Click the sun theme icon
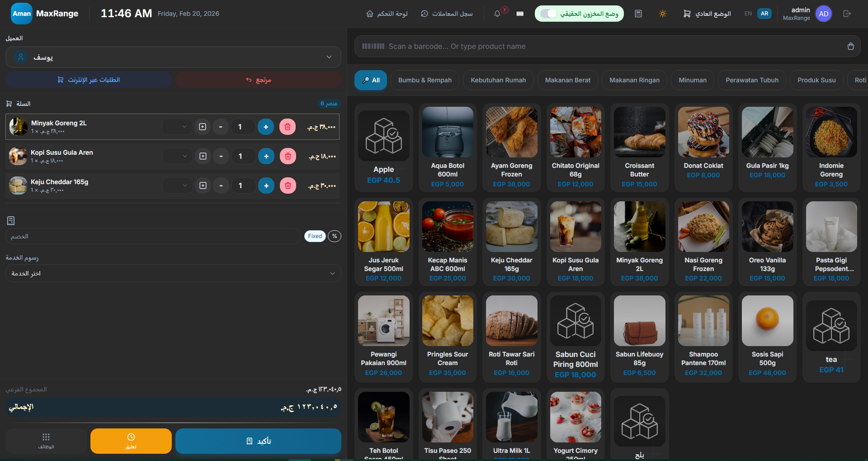Image resolution: width=868 pixels, height=461 pixels. [x=662, y=14]
